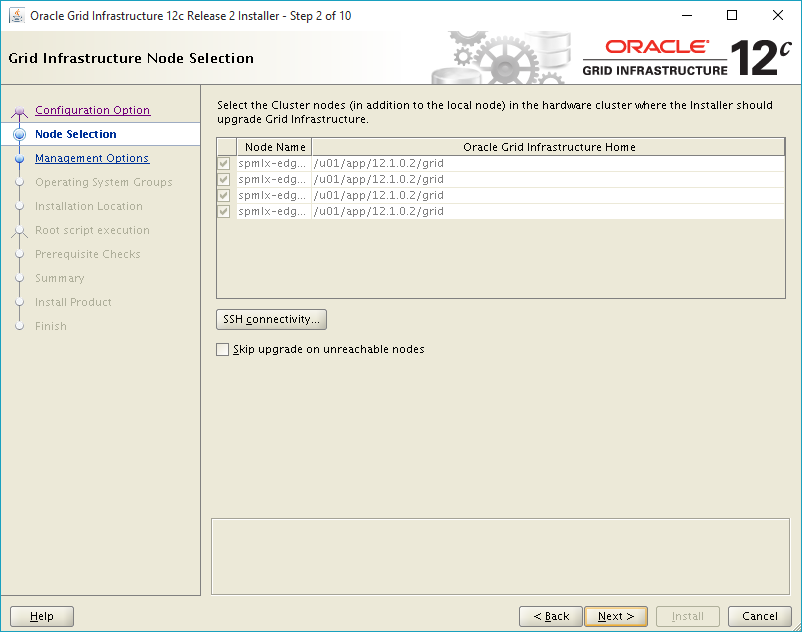Click the Prerequisite Checks step
This screenshot has width=802, height=632.
click(x=87, y=254)
